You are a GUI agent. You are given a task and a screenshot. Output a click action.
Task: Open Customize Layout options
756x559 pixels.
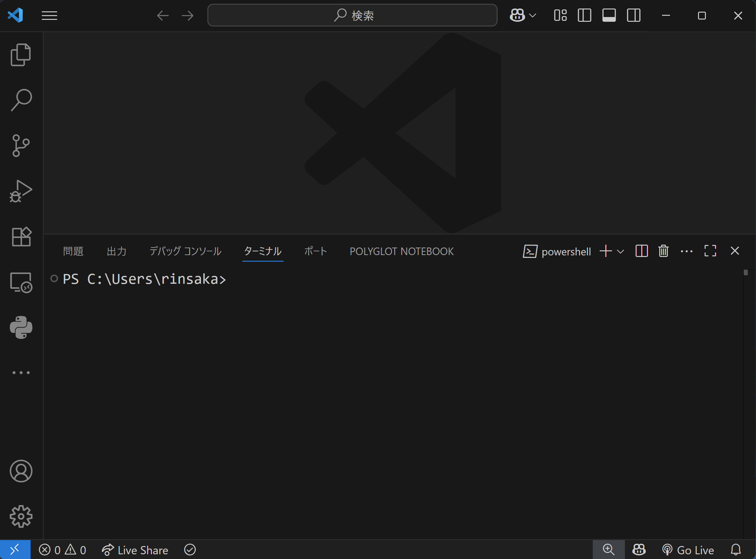pos(560,15)
